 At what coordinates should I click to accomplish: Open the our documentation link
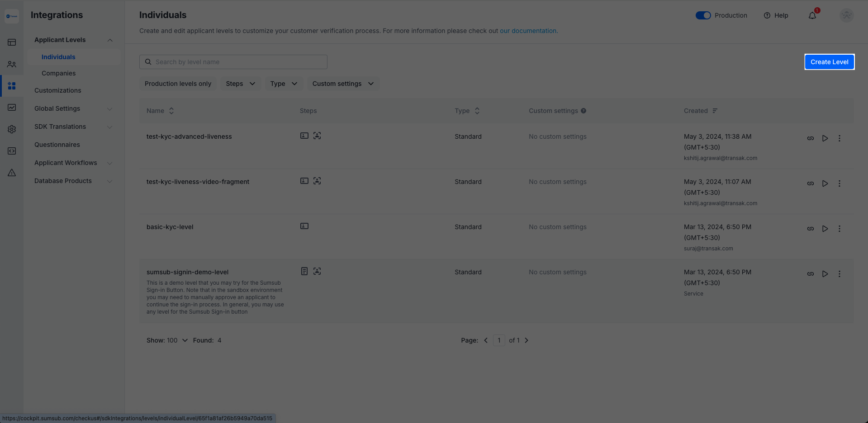[x=528, y=31]
